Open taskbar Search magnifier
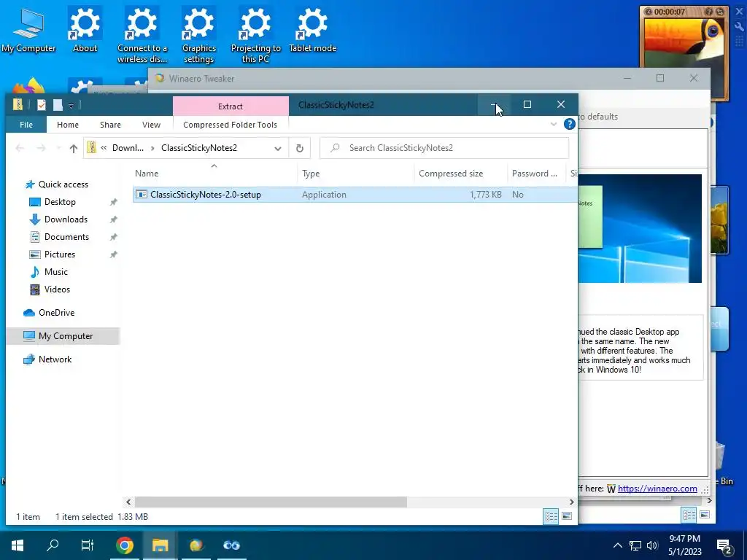Viewport: 747px width, 560px height. 53,545
